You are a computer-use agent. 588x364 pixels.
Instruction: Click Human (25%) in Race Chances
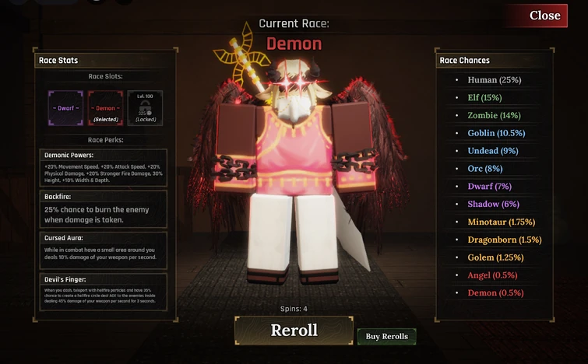(495, 80)
